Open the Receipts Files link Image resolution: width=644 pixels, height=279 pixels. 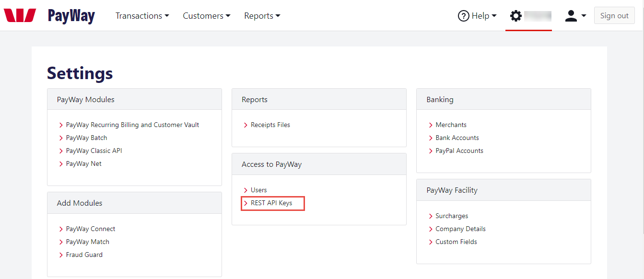pyautogui.click(x=270, y=125)
